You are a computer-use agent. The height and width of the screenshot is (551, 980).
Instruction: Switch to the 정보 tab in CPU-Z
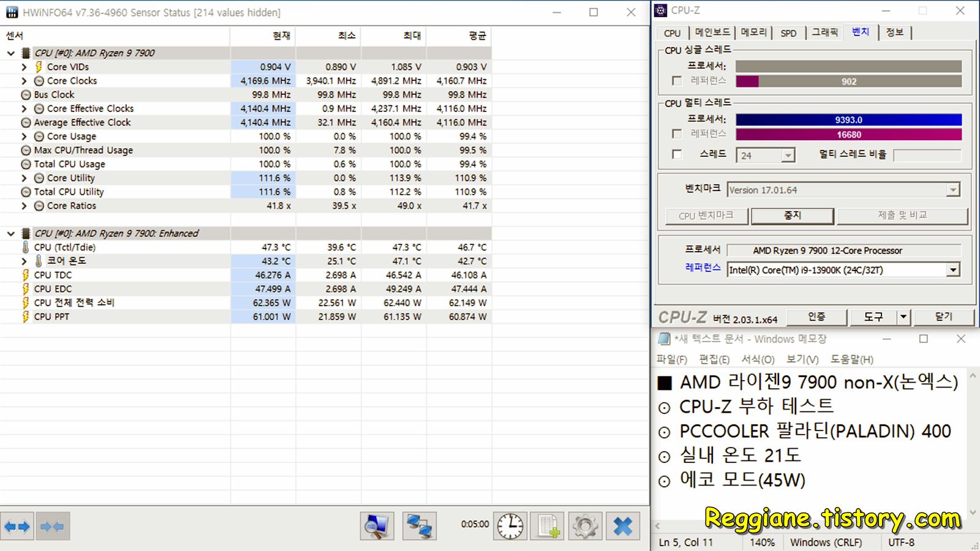895,32
